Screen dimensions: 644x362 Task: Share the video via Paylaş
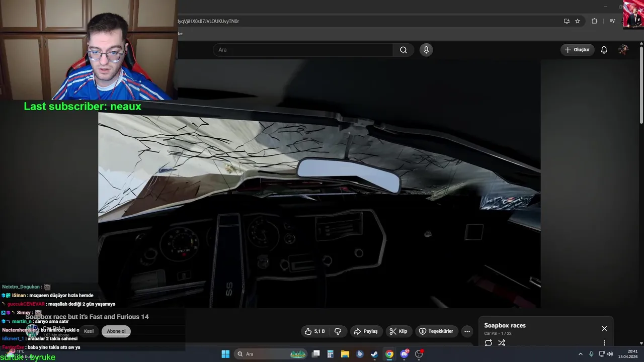coord(366,331)
